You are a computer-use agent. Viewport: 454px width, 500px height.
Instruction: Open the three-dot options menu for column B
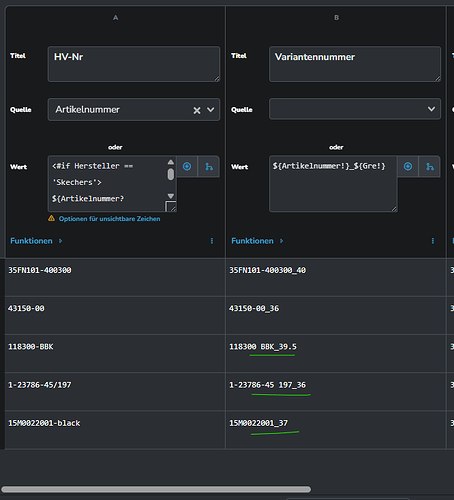click(x=433, y=241)
